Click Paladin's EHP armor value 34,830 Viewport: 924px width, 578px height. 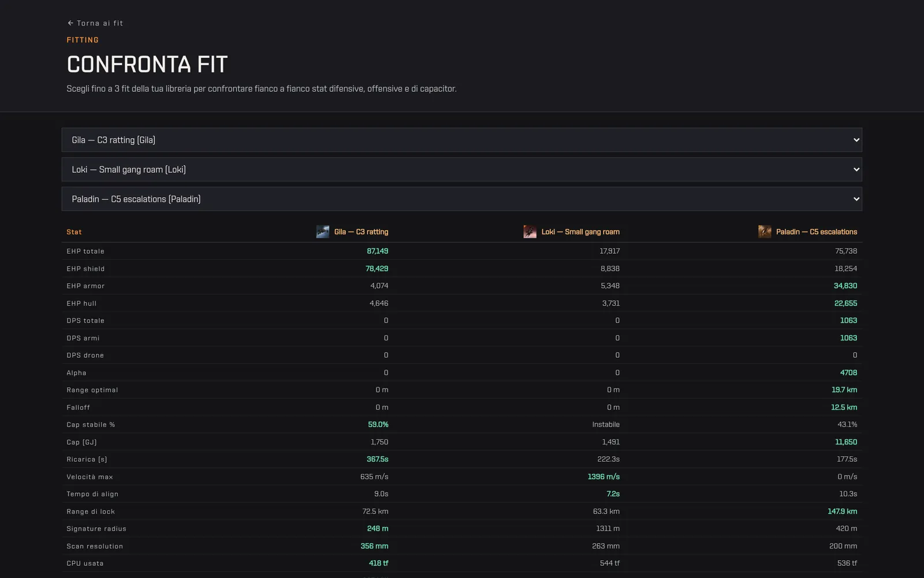(x=845, y=286)
